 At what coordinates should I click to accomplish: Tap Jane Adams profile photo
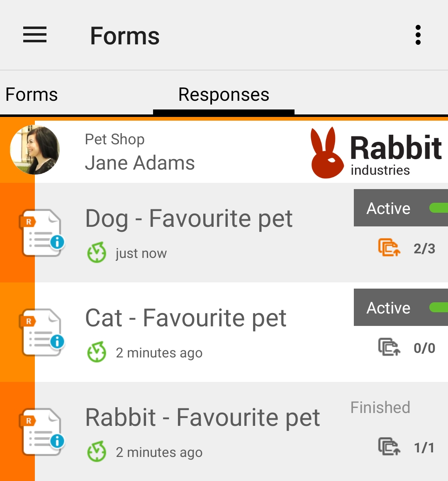pyautogui.click(x=35, y=150)
